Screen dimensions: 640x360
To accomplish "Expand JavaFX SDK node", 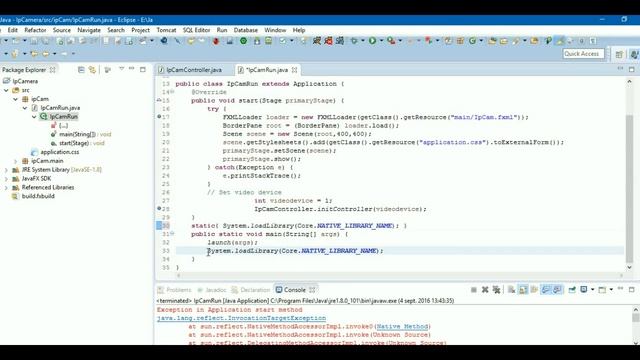I will (x=6, y=179).
